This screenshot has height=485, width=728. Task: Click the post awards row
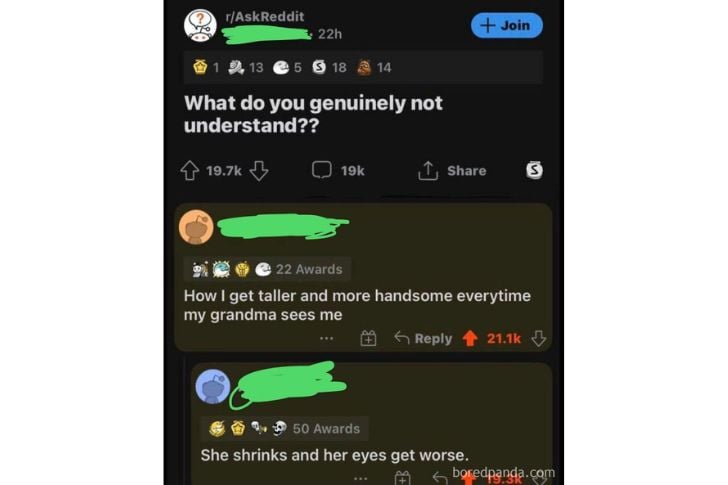tap(363, 68)
